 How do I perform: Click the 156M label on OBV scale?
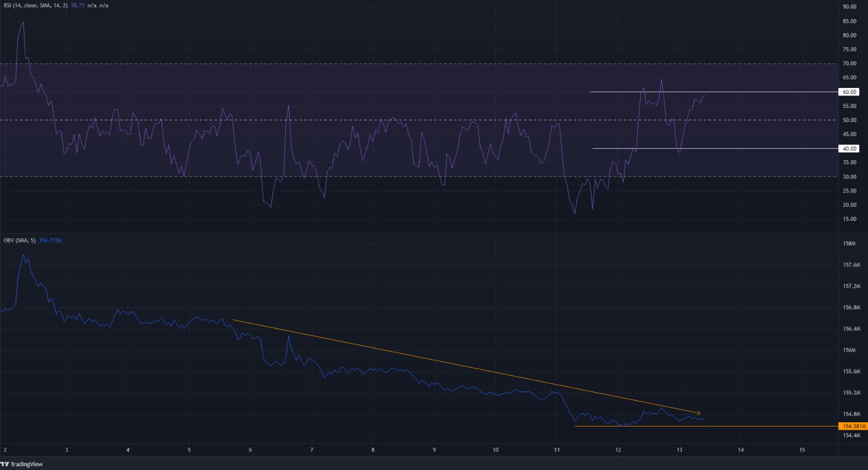(x=849, y=350)
